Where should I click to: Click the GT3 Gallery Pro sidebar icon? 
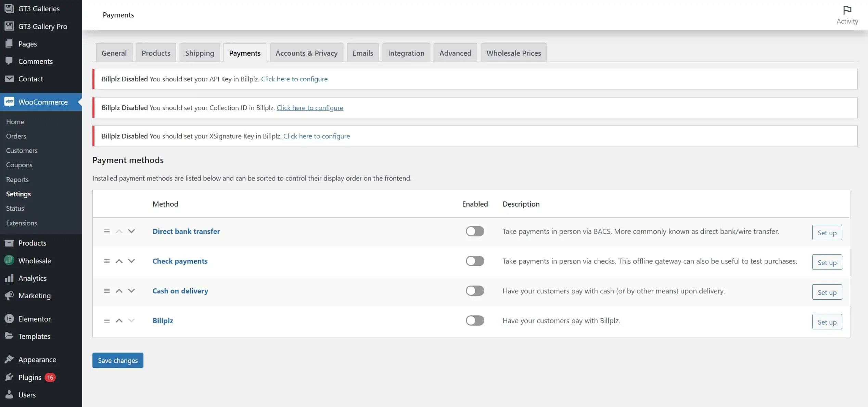point(9,26)
